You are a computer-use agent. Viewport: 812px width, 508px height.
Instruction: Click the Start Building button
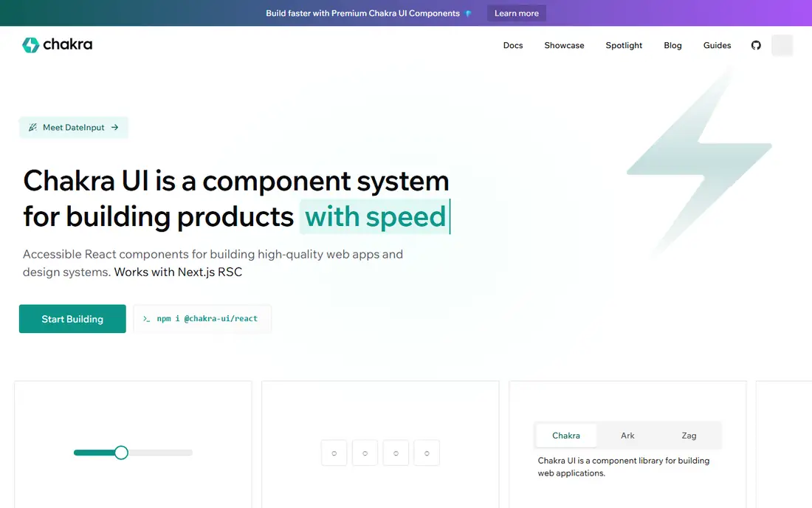[72, 319]
